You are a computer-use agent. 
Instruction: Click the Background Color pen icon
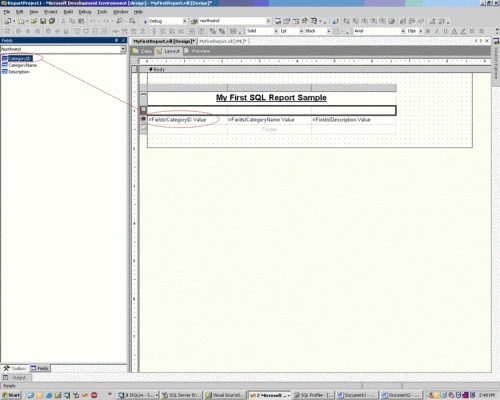click(x=463, y=31)
